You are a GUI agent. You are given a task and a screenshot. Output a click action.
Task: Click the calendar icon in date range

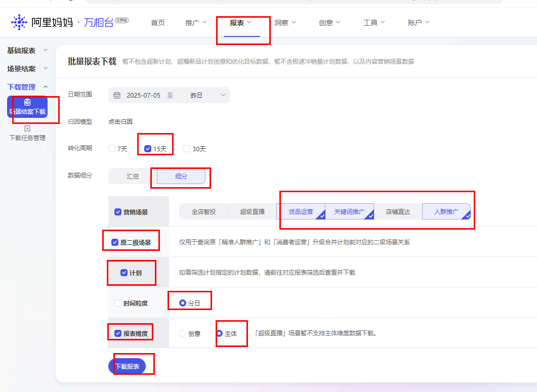[117, 95]
